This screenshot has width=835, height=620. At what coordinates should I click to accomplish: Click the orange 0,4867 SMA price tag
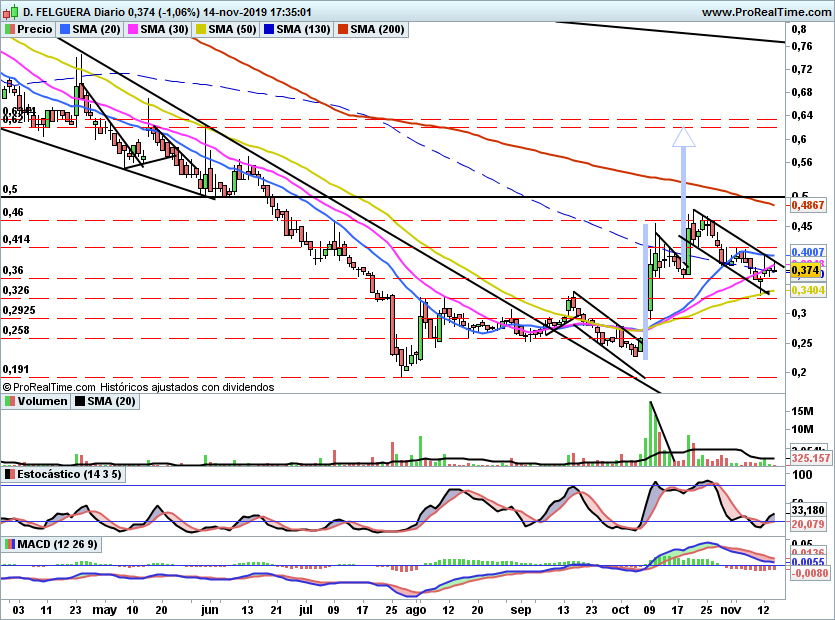tap(806, 204)
